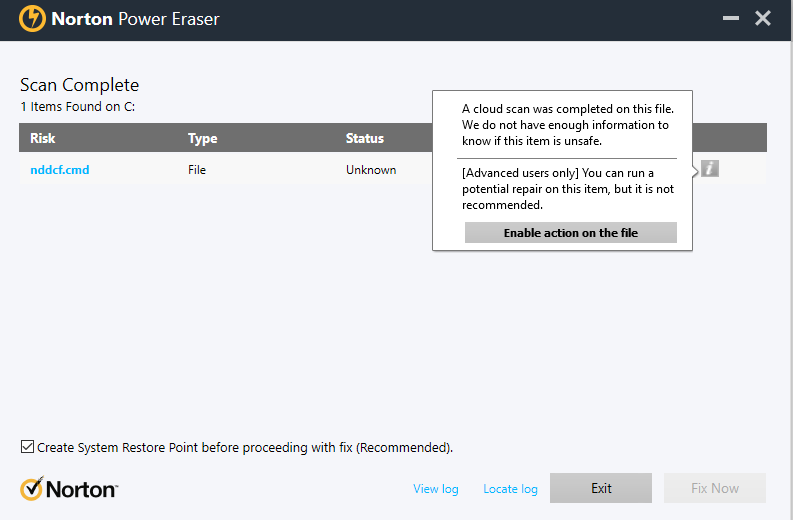Viewport: 793px width, 520px height.
Task: Open View log link
Action: tap(435, 489)
